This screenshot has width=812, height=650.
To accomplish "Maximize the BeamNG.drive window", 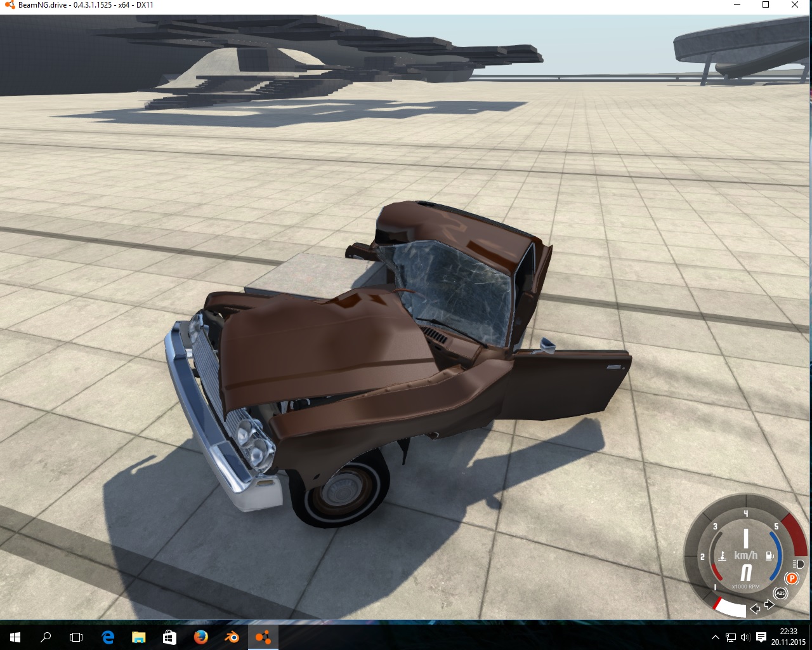I will click(x=766, y=5).
